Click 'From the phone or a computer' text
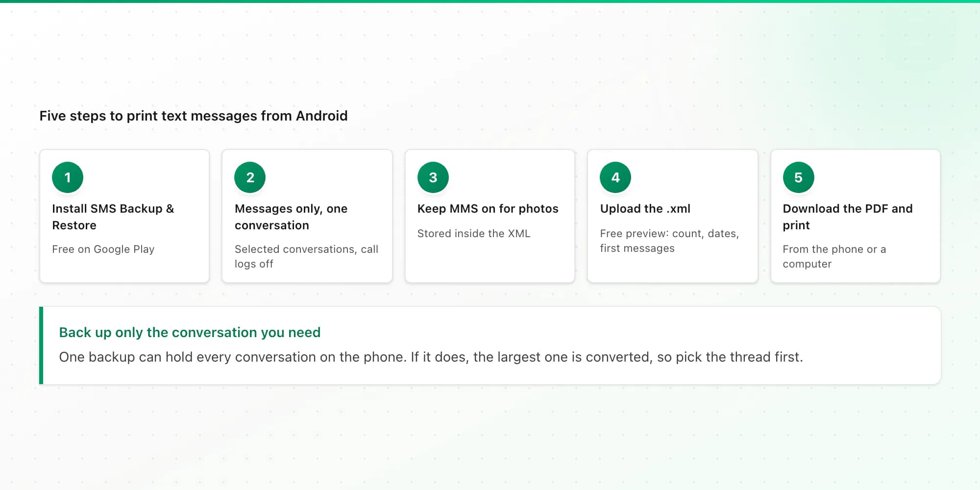The height and width of the screenshot is (490, 980). click(834, 257)
